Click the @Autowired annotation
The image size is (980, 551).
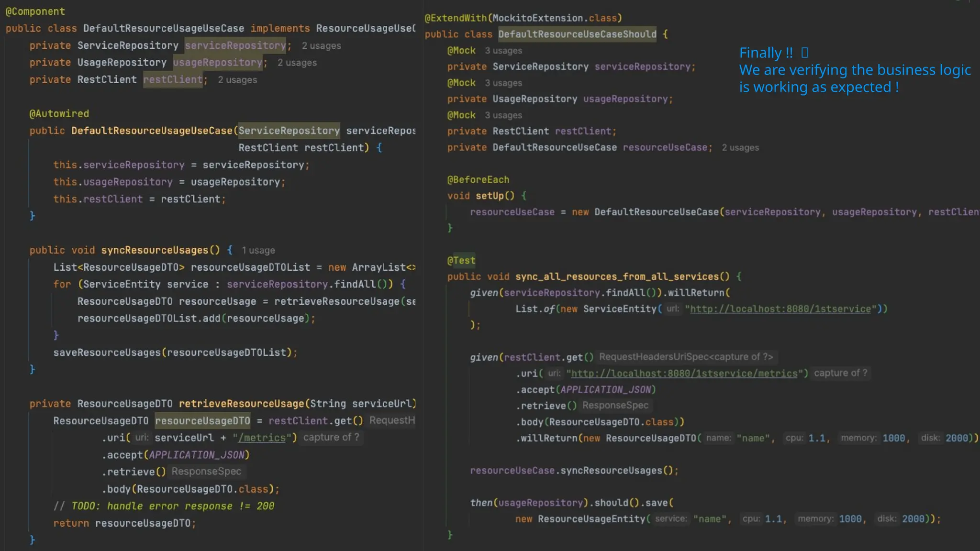tap(59, 114)
